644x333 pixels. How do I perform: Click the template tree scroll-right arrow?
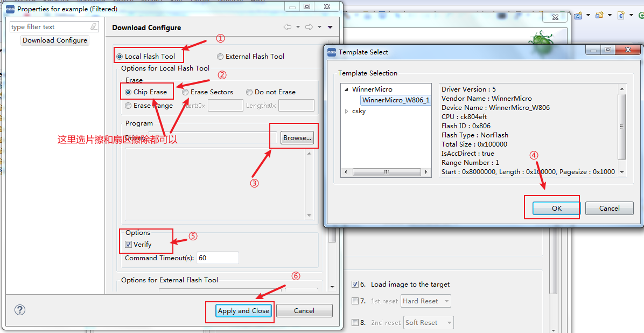[427, 172]
